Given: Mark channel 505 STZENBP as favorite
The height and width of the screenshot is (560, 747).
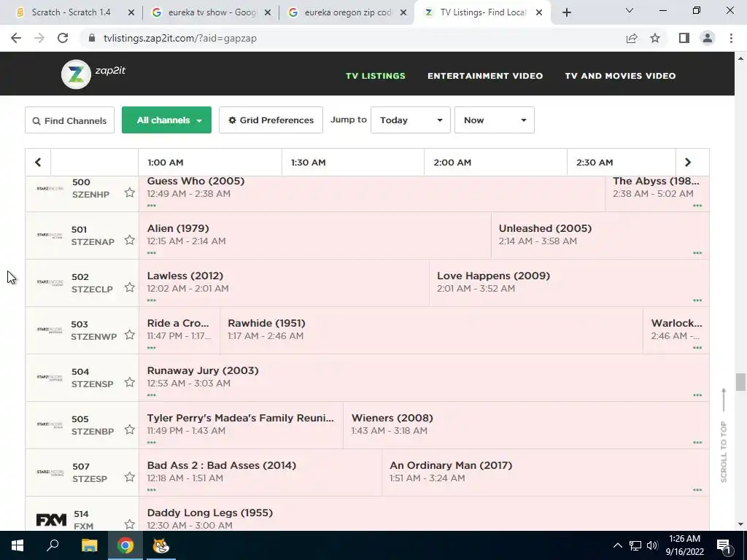Looking at the screenshot, I should (x=130, y=429).
